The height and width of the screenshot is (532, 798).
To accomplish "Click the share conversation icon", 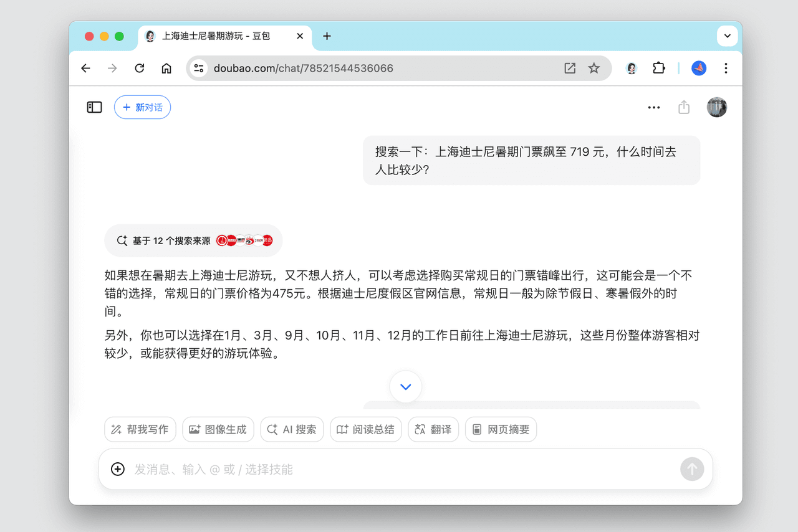I will coord(684,107).
